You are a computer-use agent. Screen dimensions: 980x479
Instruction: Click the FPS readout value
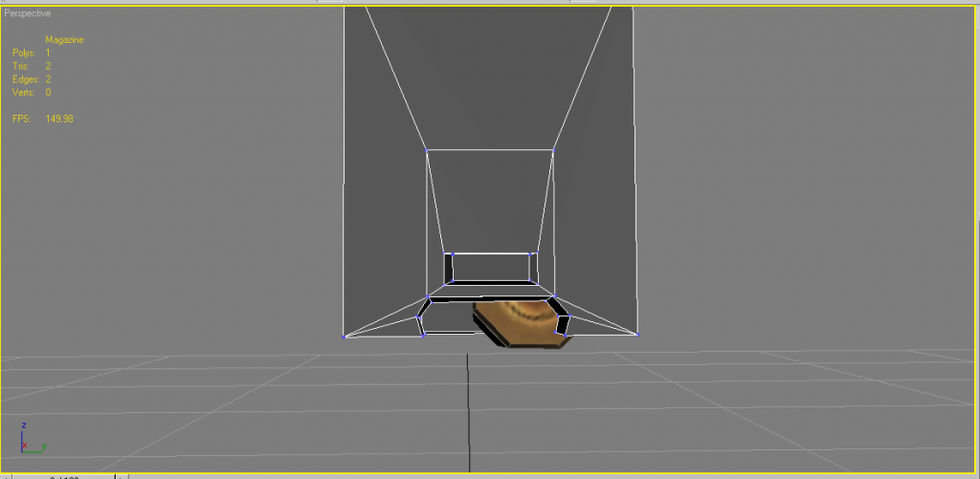(59, 119)
